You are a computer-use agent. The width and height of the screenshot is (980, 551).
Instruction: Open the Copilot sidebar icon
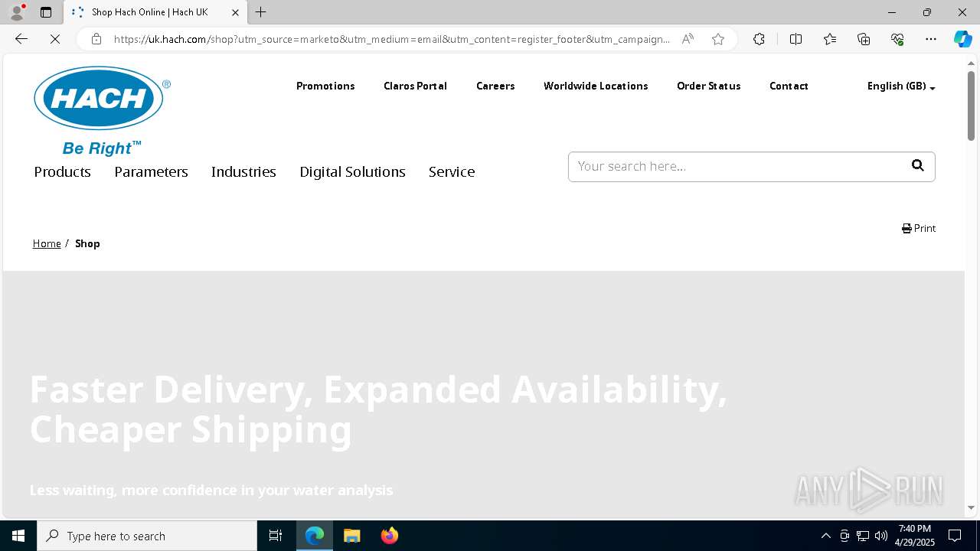point(962,39)
